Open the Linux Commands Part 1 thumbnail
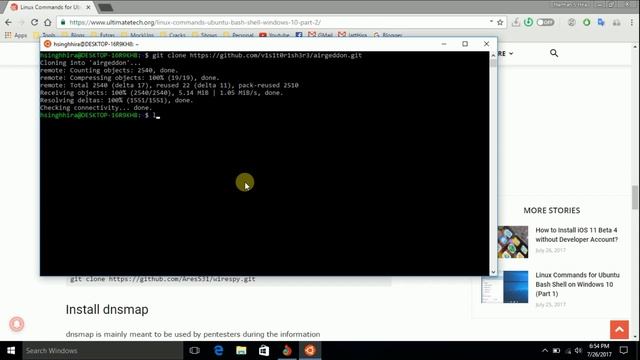This screenshot has height=360, width=640. click(x=504, y=287)
